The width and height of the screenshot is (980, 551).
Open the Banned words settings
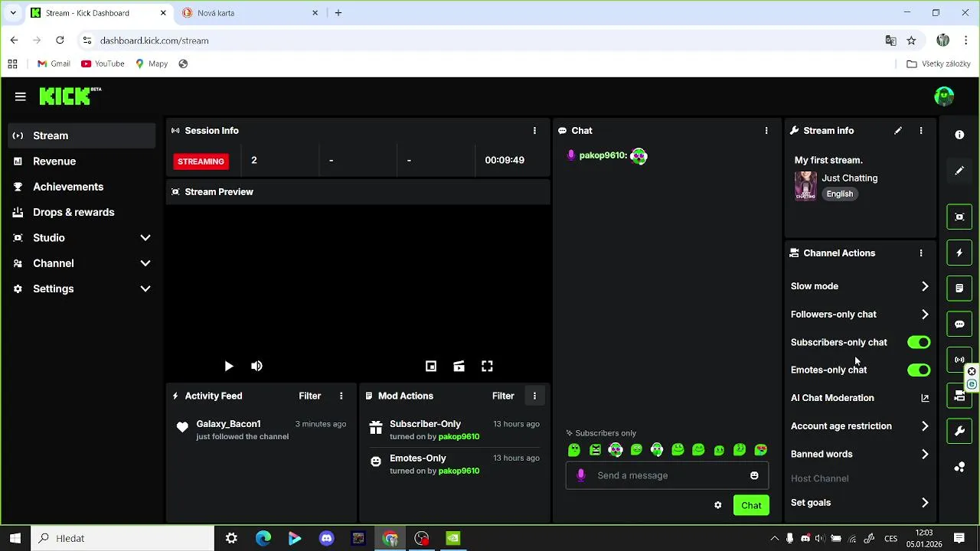click(x=860, y=454)
